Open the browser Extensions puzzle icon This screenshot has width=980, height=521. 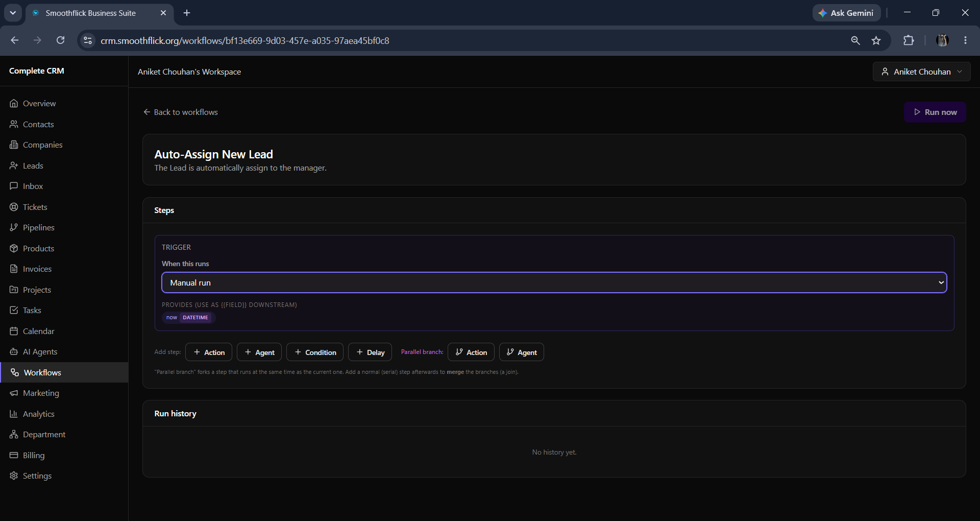[909, 40]
